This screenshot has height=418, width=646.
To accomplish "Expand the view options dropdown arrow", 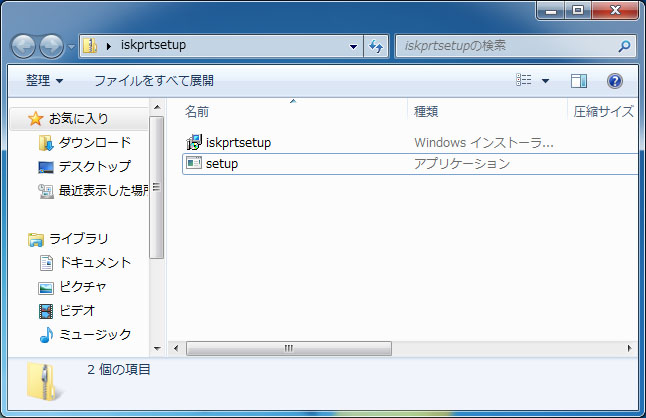I will [545, 80].
